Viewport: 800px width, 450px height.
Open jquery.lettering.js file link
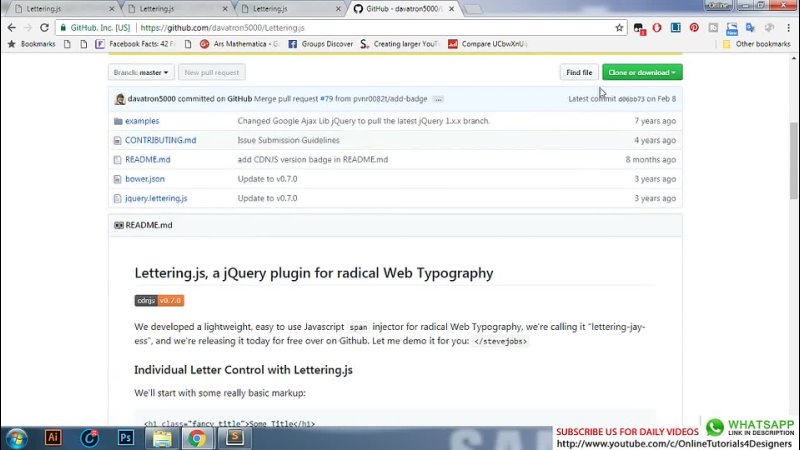point(156,198)
